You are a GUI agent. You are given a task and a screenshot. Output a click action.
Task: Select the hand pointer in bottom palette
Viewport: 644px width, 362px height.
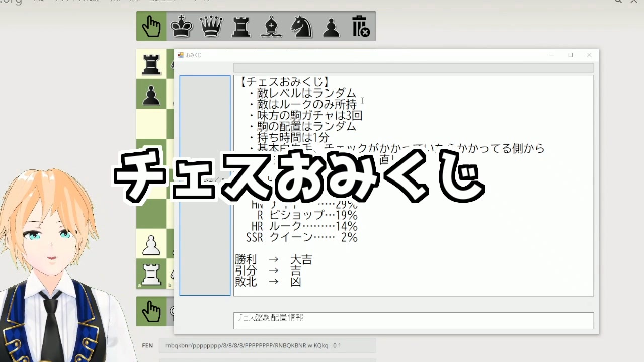[x=151, y=311]
